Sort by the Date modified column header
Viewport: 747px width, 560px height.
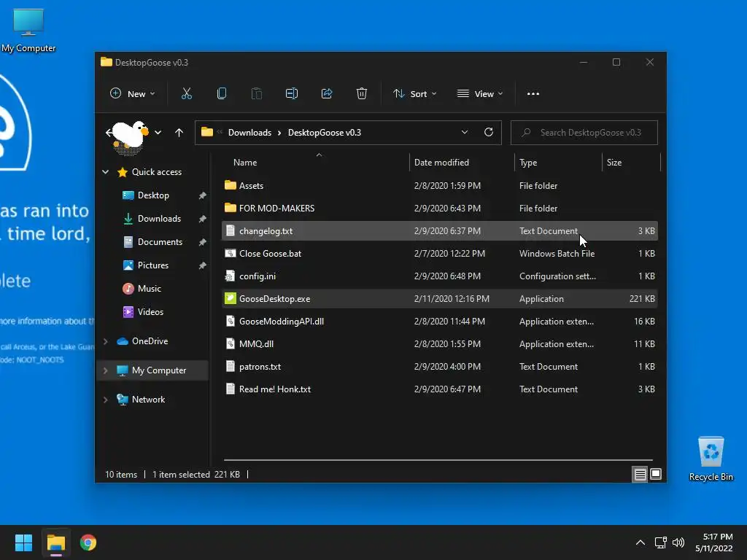click(462, 163)
